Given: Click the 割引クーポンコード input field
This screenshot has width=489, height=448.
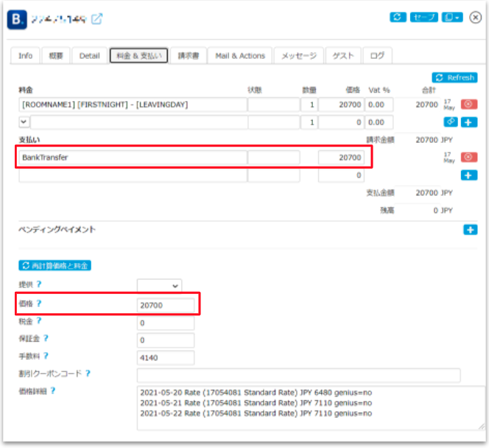Looking at the screenshot, I should [298, 375].
